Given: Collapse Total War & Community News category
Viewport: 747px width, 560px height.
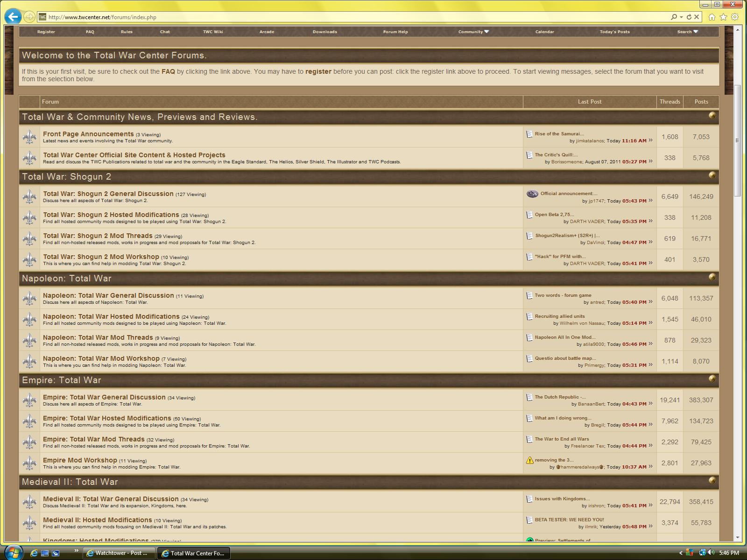Looking at the screenshot, I should (712, 115).
